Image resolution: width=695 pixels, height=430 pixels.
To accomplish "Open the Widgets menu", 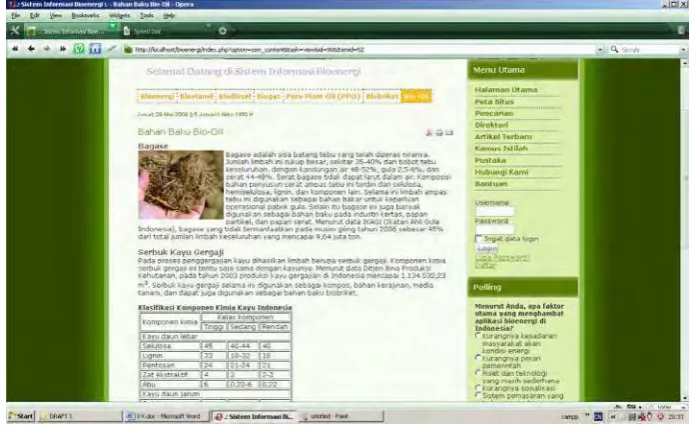I will pyautogui.click(x=120, y=16).
